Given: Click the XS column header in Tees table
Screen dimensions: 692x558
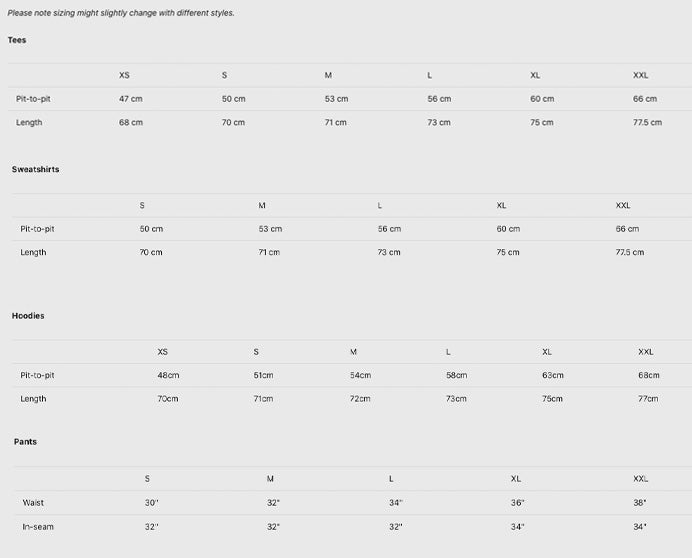Looking at the screenshot, I should (124, 75).
